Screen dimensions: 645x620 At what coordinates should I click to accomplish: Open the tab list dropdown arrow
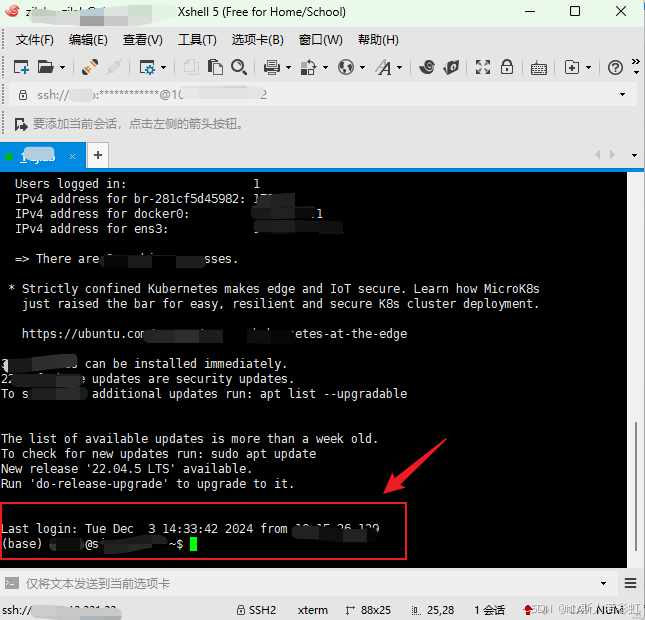click(634, 156)
